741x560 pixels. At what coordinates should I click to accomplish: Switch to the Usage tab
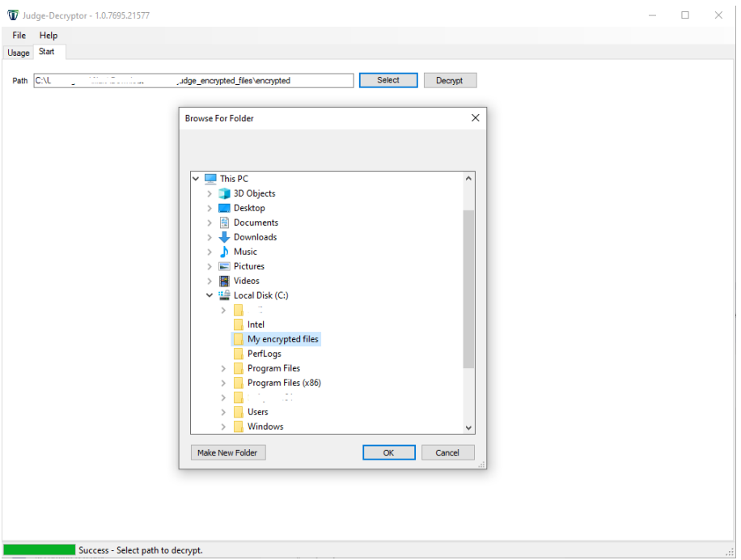(19, 53)
